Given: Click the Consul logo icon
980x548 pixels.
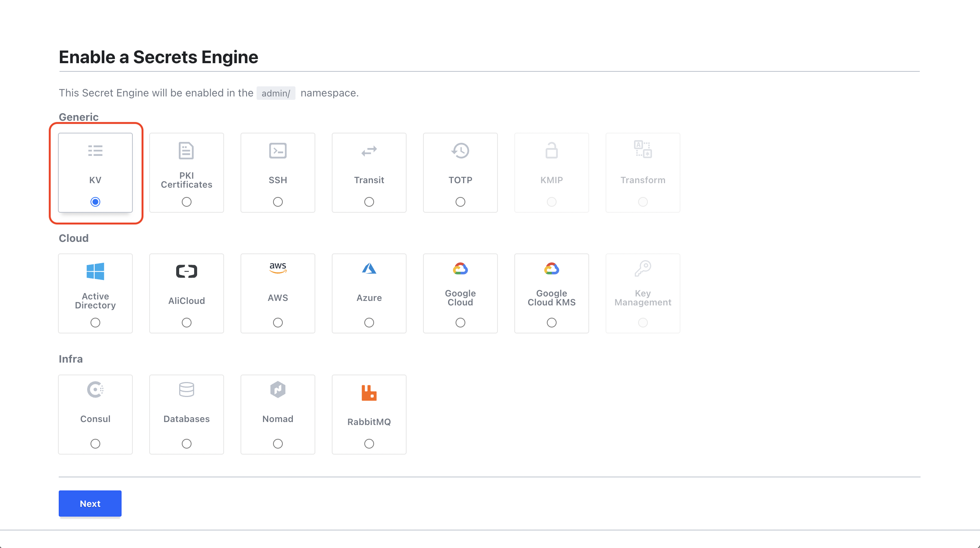Looking at the screenshot, I should tap(95, 390).
